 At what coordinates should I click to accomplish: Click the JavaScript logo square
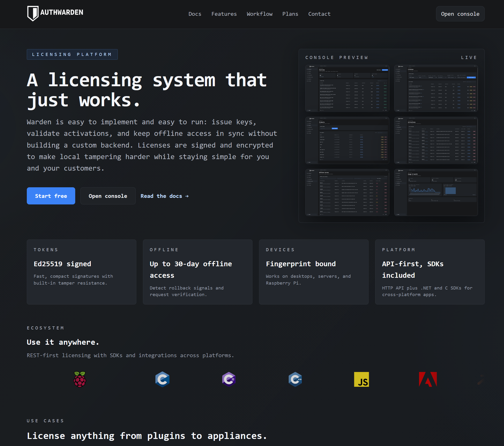click(x=362, y=379)
